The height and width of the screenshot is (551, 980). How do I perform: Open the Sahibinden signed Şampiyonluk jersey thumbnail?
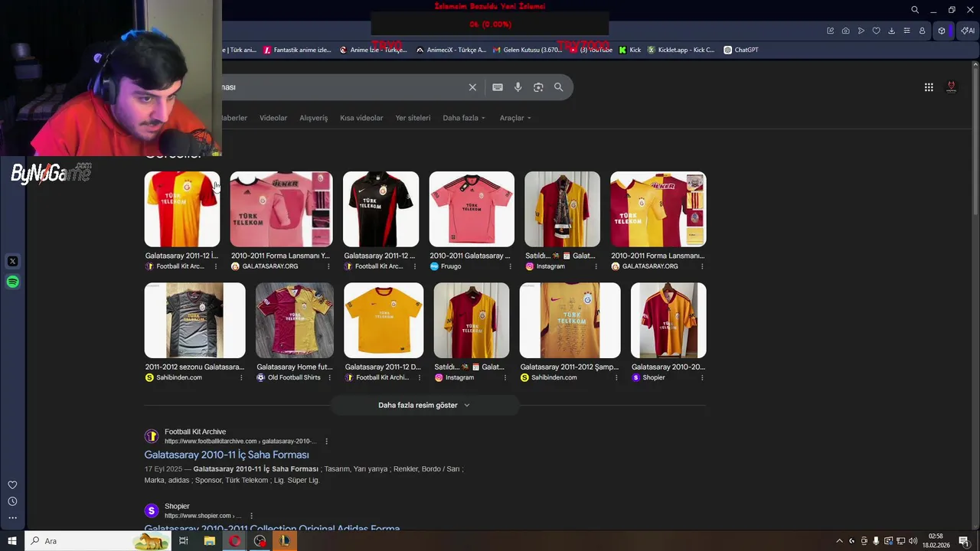coord(570,320)
